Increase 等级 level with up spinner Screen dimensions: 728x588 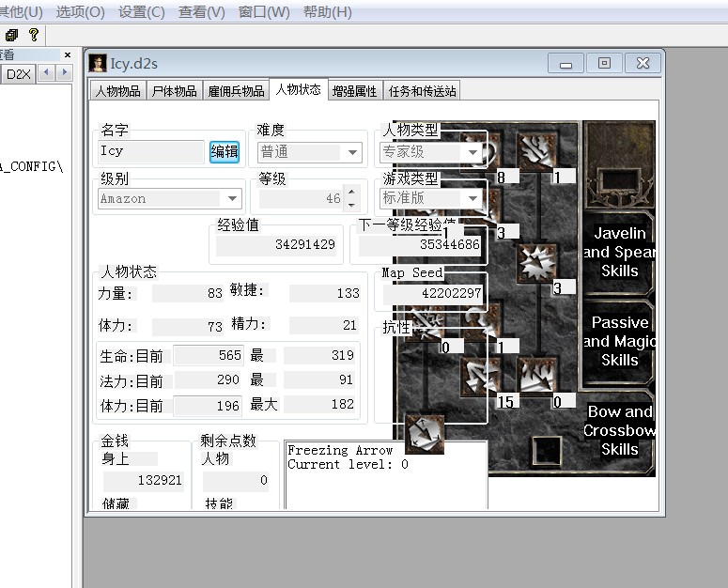point(351,192)
